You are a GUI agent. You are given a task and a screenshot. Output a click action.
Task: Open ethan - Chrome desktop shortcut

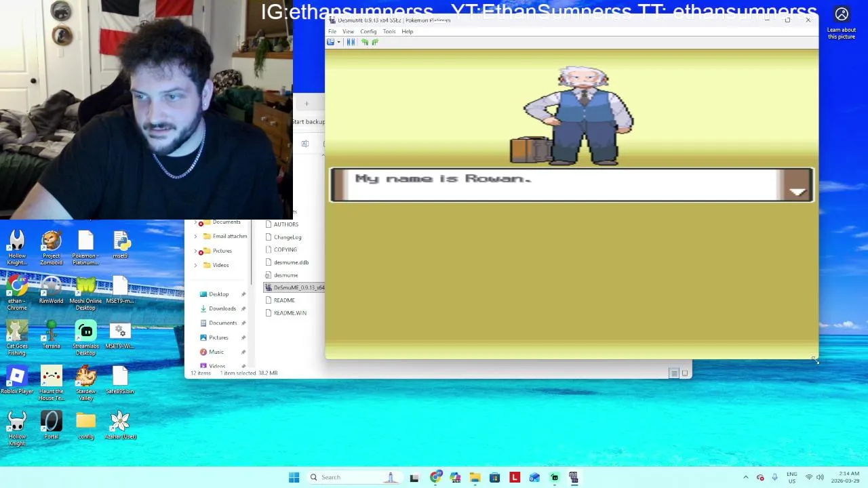tap(17, 293)
